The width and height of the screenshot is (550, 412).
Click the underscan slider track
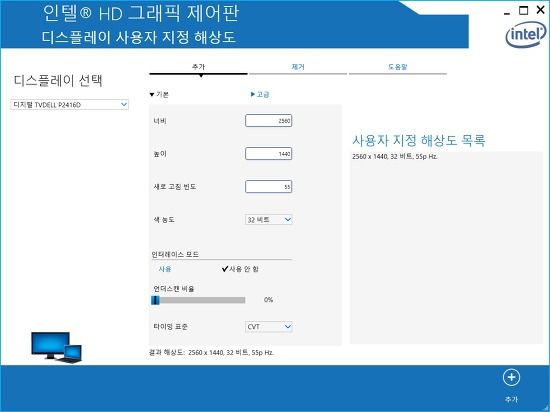199,300
